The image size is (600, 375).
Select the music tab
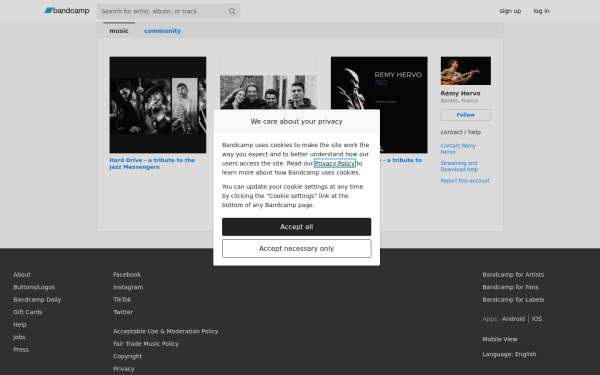[119, 31]
